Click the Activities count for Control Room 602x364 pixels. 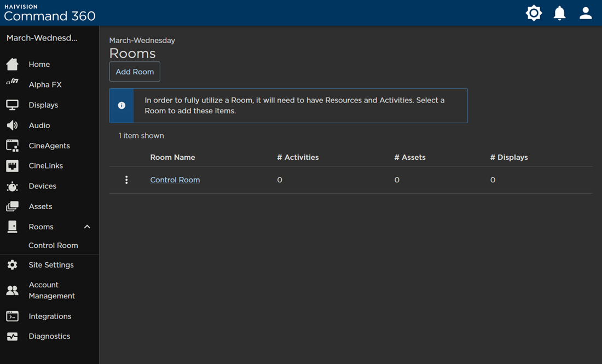pos(280,180)
